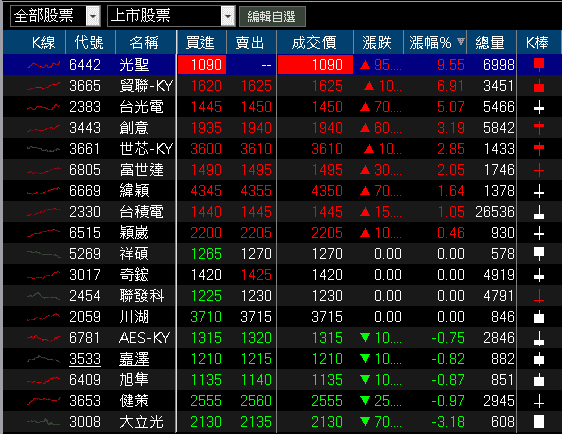Click the 賣出 column header
562x434 pixels.
(252, 43)
